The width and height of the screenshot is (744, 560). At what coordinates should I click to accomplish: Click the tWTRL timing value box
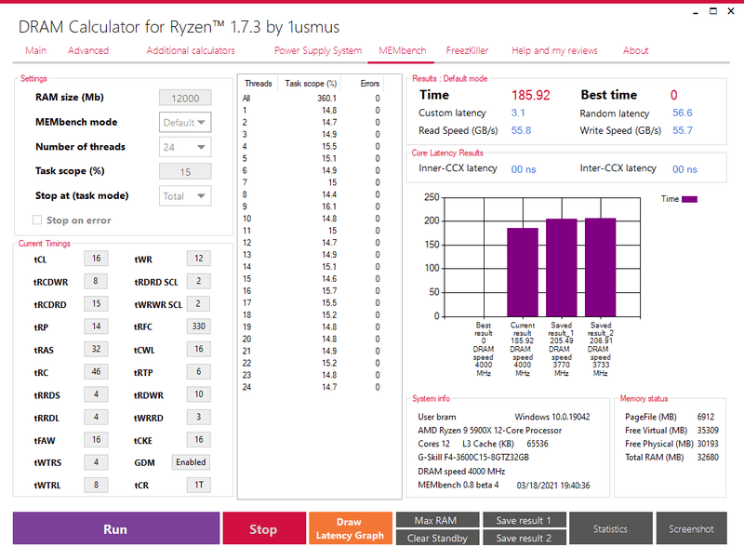[x=96, y=485]
